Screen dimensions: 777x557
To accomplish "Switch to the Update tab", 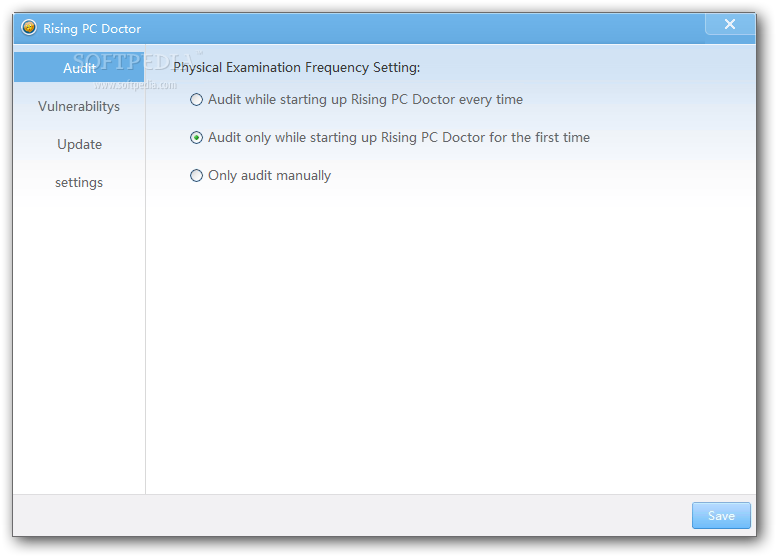I will pyautogui.click(x=79, y=144).
